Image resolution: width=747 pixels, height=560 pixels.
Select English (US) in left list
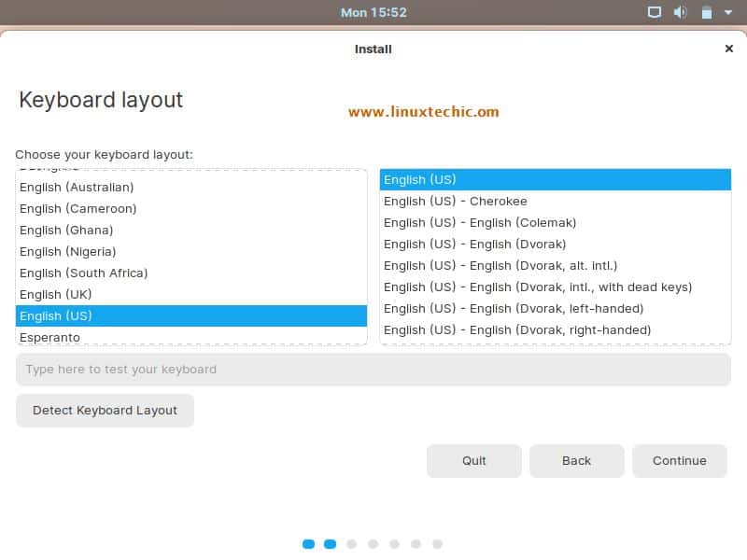191,315
